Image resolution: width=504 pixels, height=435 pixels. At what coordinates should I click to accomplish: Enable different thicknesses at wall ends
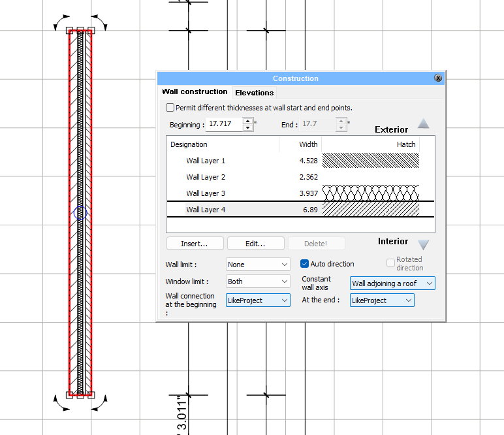point(170,108)
